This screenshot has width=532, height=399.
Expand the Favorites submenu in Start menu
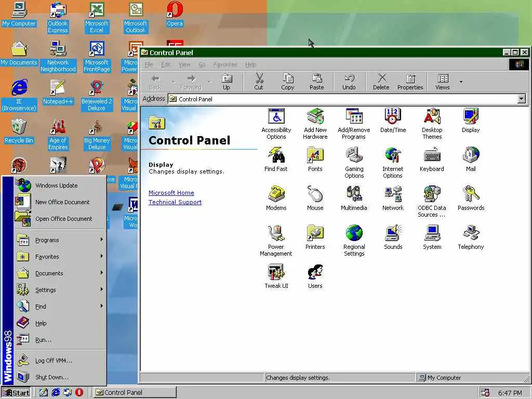60,257
